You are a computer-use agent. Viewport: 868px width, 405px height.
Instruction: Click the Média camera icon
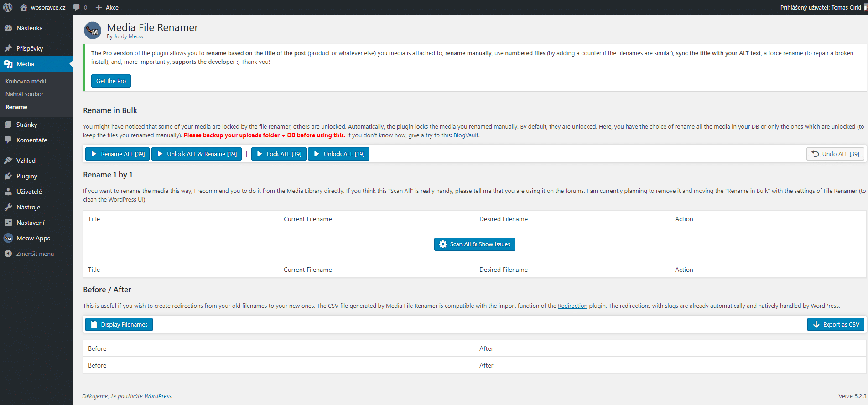click(x=8, y=64)
